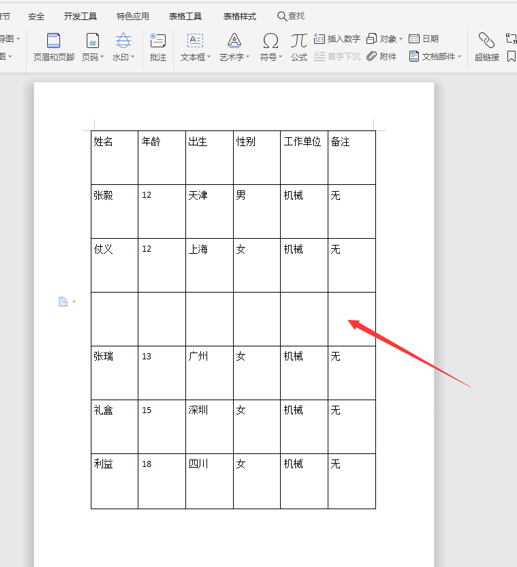The height and width of the screenshot is (567, 517).
Task: Insert a comment with 批注 icon
Action: [158, 40]
